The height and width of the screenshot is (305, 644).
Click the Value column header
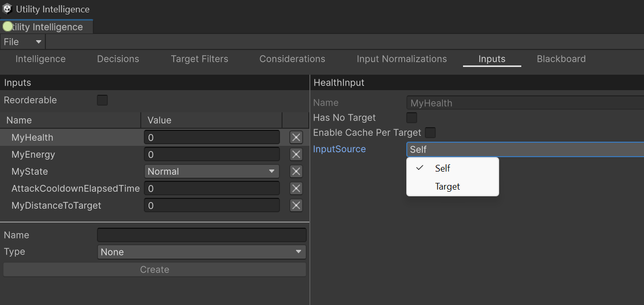(x=212, y=120)
